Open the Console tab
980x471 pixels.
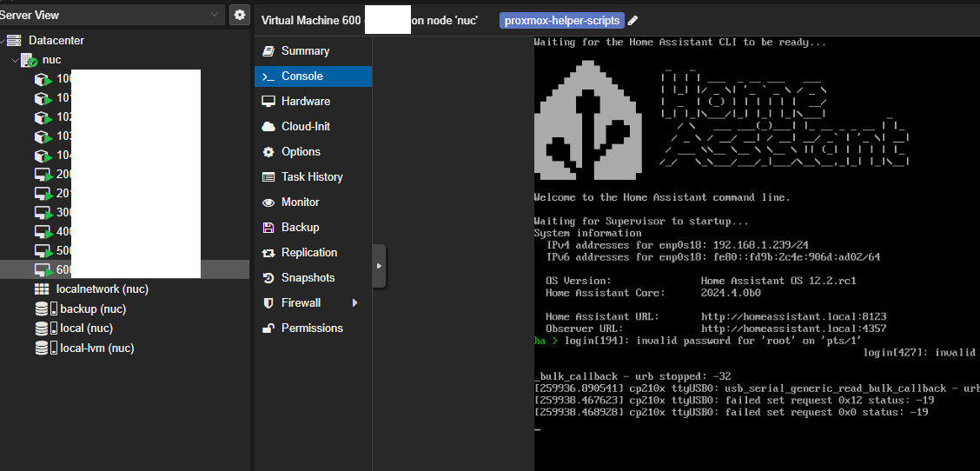pos(313,76)
